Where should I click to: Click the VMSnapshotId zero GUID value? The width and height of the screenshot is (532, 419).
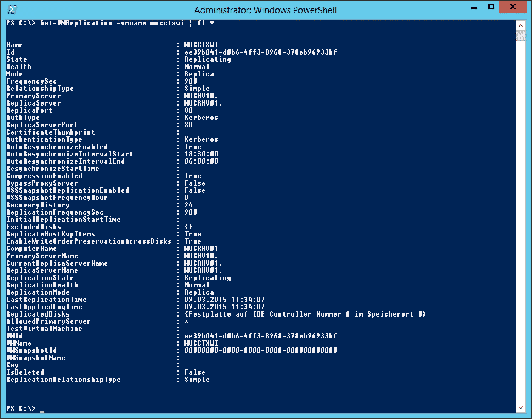261,350
